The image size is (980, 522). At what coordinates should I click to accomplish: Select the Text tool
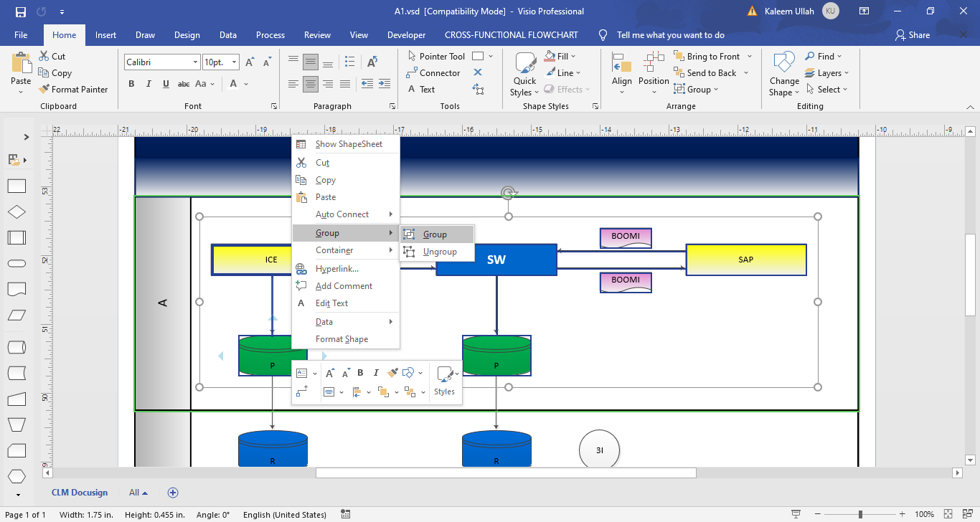coord(425,89)
